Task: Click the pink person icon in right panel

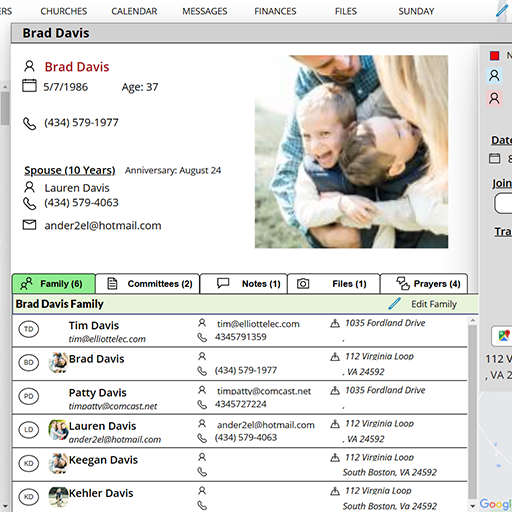Action: click(494, 99)
